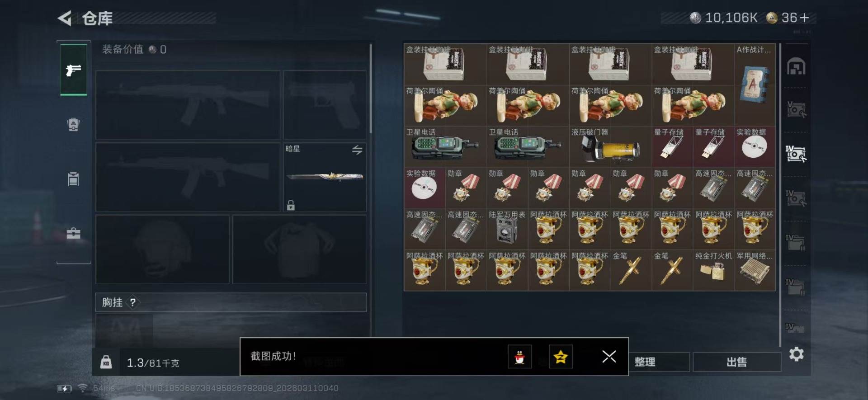Click the inventory grid vertical scrollbar
Screen dimensions: 868x400
(780, 195)
